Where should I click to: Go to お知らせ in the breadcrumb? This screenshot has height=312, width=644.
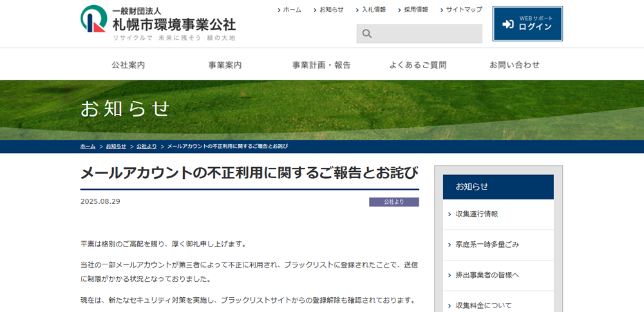pyautogui.click(x=116, y=147)
